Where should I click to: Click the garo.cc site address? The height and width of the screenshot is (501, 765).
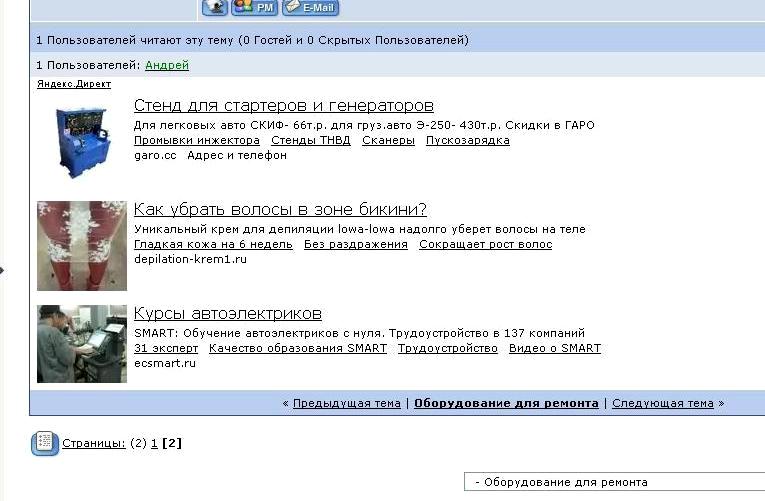pyautogui.click(x=155, y=155)
